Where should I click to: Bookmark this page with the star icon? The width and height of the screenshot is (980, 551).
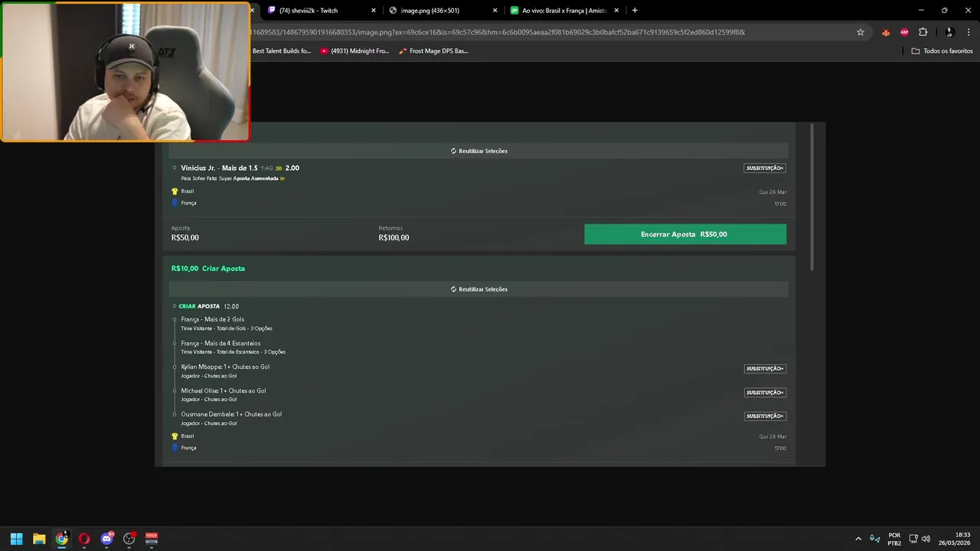tap(861, 32)
